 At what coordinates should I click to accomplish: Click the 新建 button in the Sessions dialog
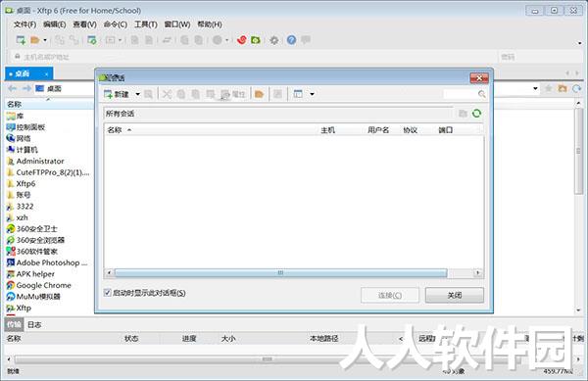click(117, 94)
